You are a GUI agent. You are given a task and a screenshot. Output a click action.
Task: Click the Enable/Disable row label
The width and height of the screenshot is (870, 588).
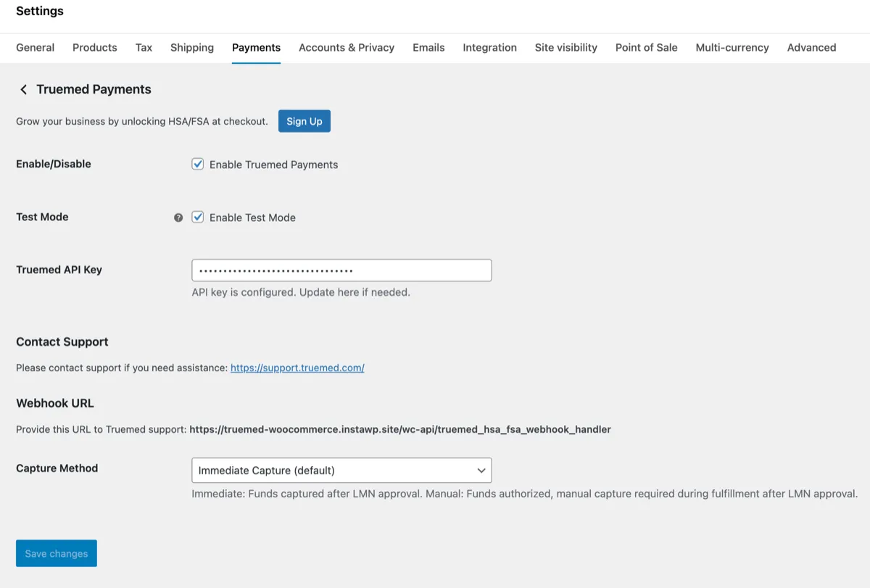pyautogui.click(x=54, y=164)
